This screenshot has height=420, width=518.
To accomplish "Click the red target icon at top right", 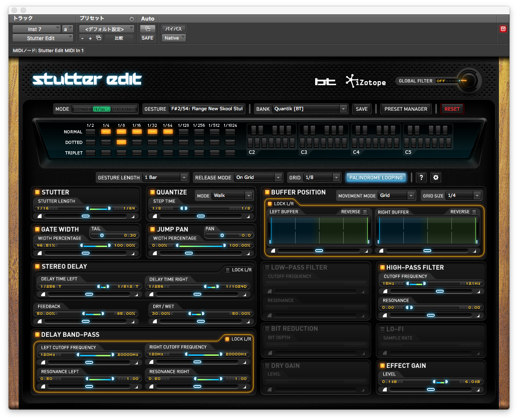I will (x=503, y=29).
